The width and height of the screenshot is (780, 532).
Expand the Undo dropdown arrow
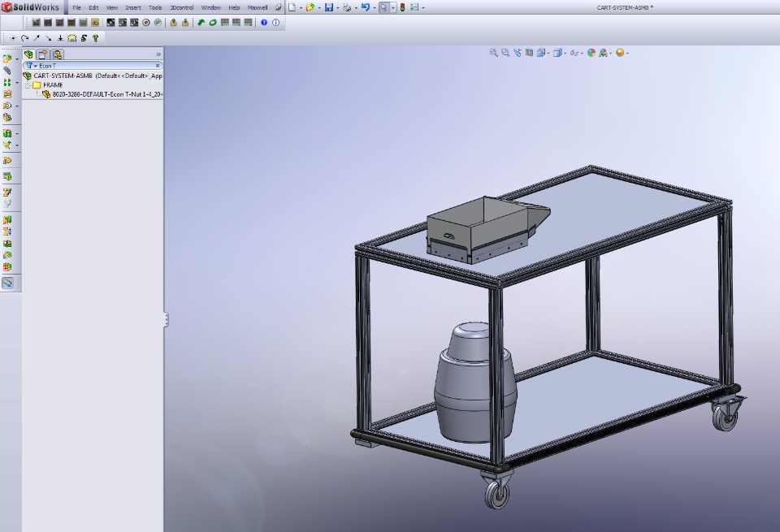coord(375,8)
